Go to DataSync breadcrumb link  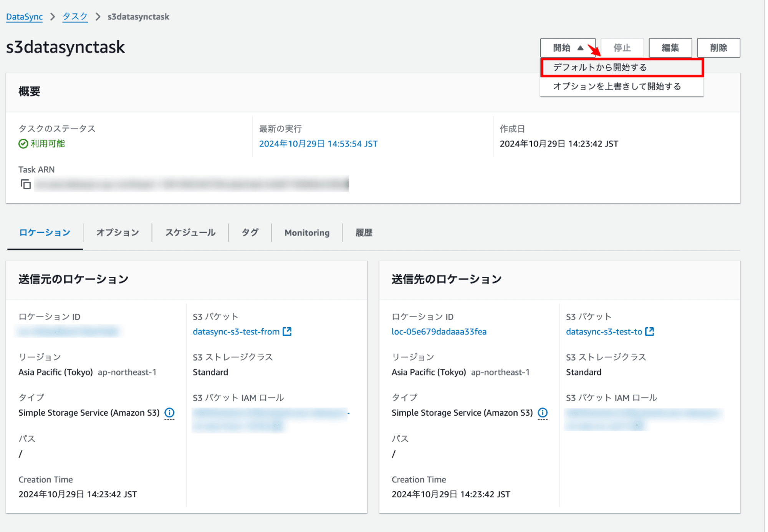click(x=24, y=17)
